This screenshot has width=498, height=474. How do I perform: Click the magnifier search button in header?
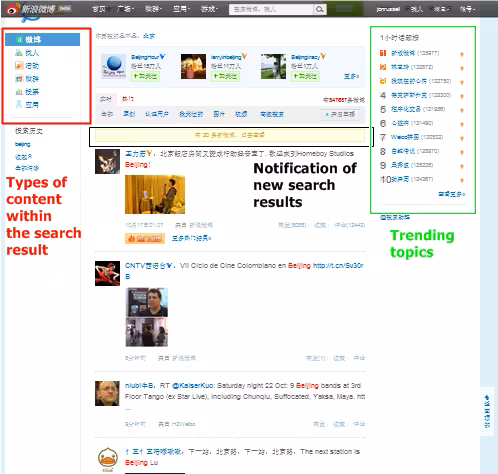tap(320, 9)
